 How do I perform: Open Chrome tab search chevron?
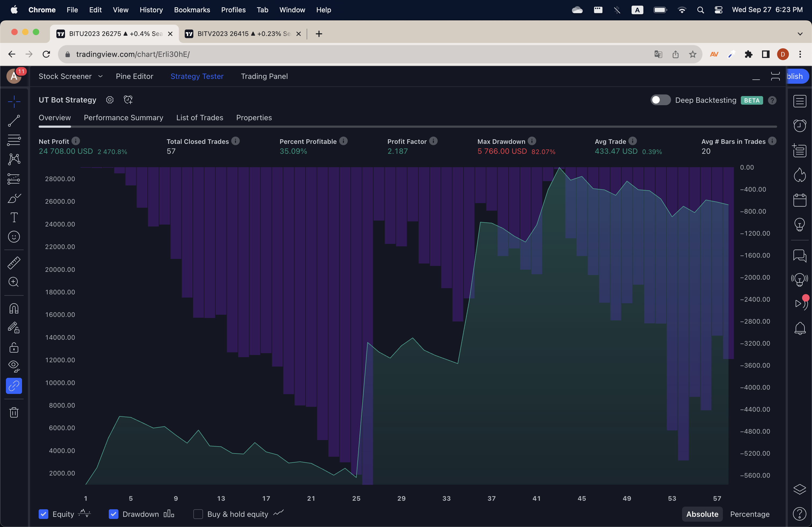[x=800, y=34]
